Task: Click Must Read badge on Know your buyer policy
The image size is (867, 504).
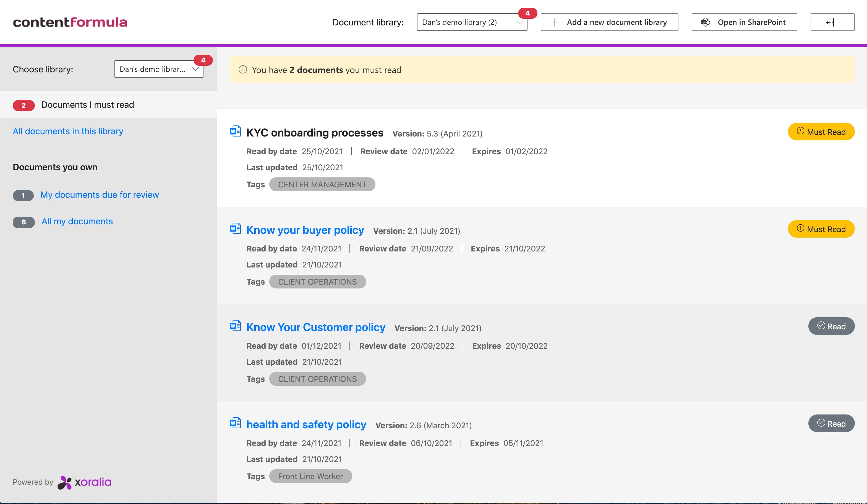Action: click(821, 229)
